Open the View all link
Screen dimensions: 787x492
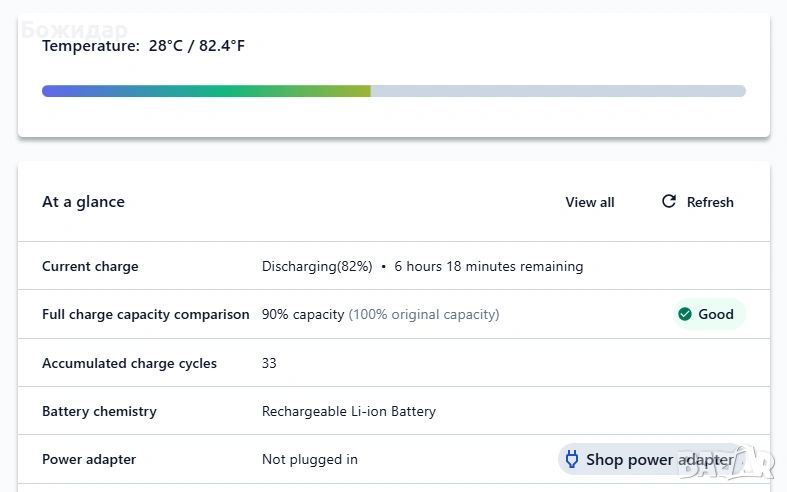pos(590,202)
